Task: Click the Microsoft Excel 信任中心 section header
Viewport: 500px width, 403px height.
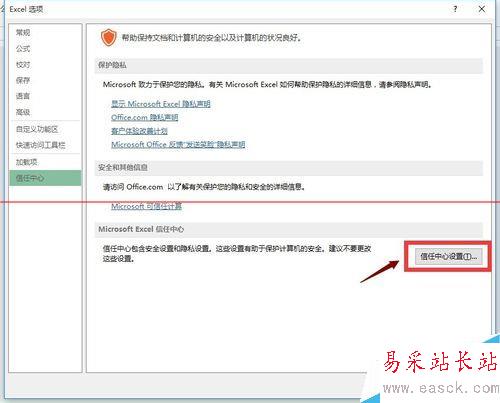Action: (289, 229)
